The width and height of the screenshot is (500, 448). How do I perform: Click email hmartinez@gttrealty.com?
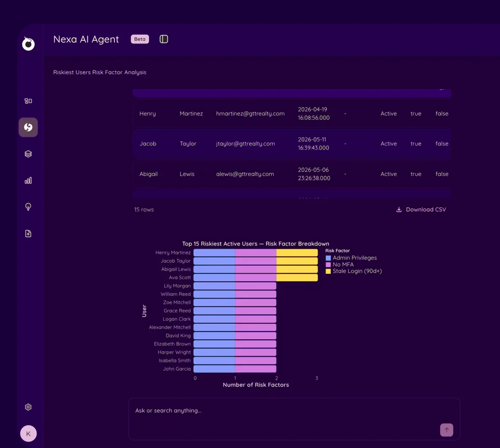(250, 114)
